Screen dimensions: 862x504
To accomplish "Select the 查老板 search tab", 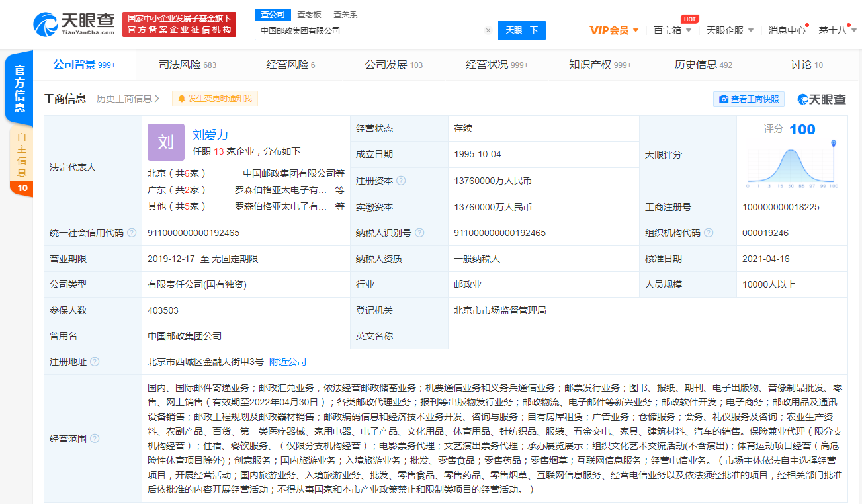I will pos(309,14).
